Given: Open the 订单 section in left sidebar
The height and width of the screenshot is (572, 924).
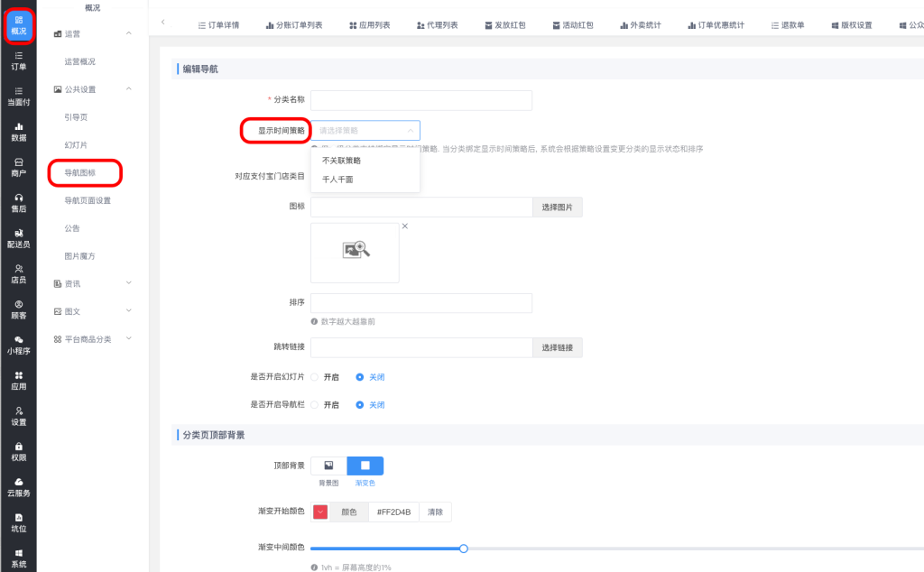Looking at the screenshot, I should (x=18, y=60).
